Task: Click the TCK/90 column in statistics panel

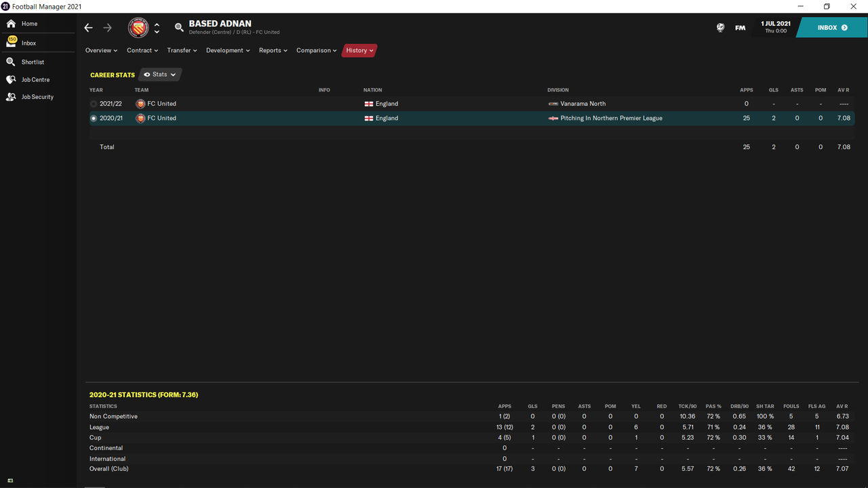Action: point(688,407)
